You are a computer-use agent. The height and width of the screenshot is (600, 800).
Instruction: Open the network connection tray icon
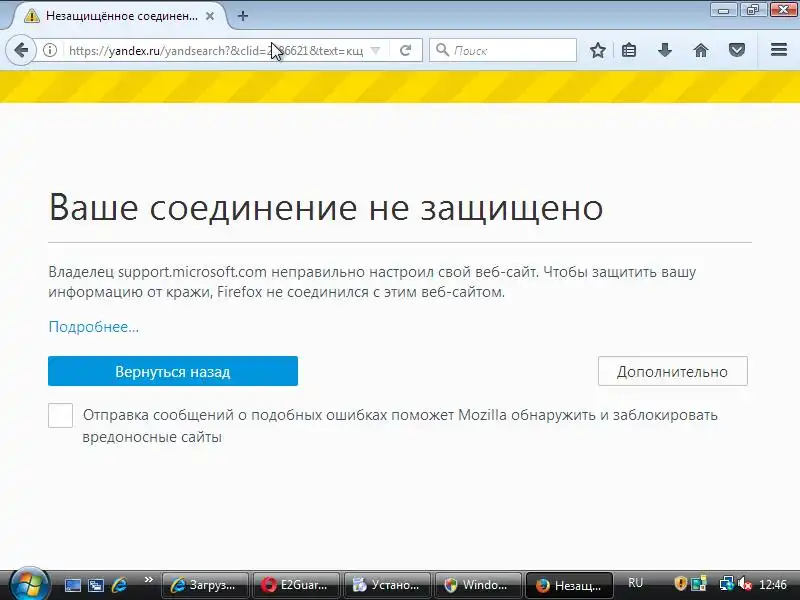[726, 584]
